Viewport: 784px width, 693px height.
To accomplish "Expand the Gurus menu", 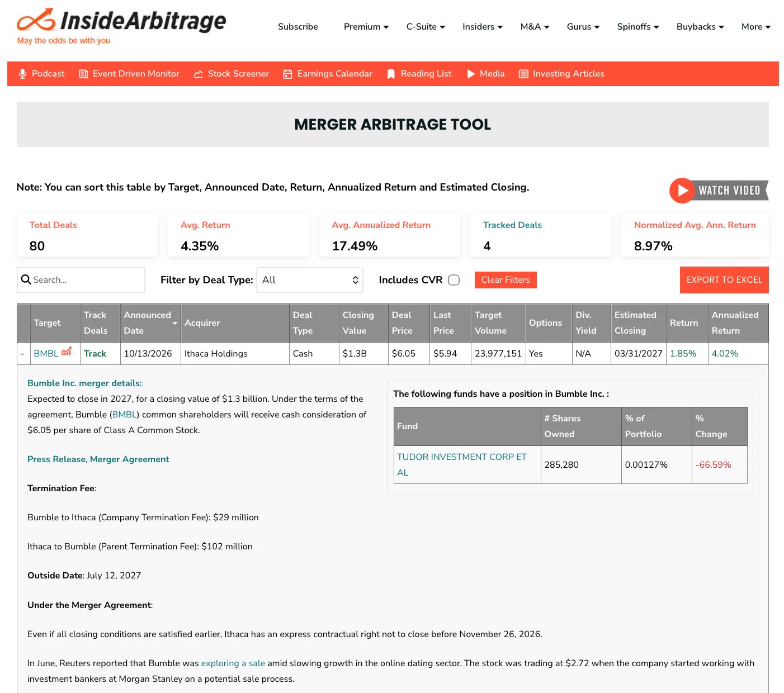I will [583, 27].
